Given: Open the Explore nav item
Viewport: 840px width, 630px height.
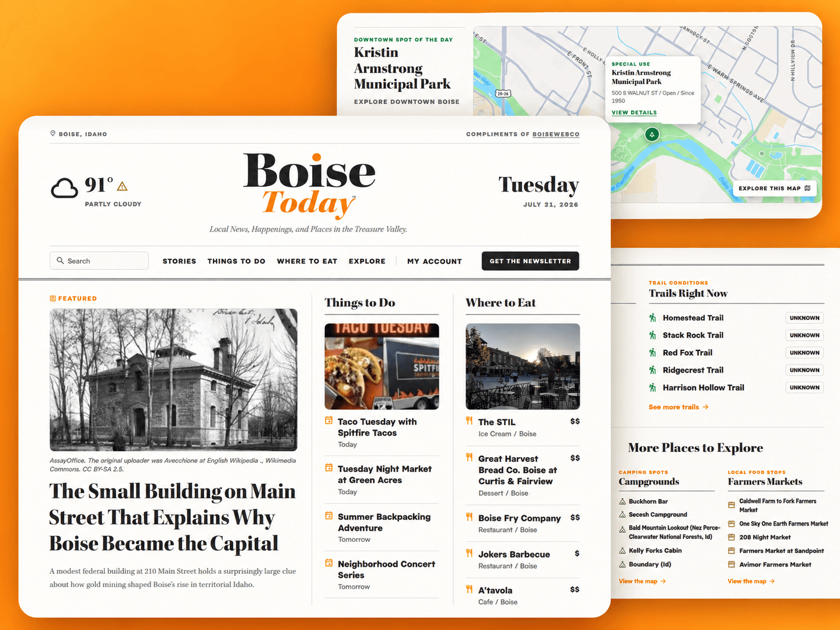Looking at the screenshot, I should click(367, 261).
